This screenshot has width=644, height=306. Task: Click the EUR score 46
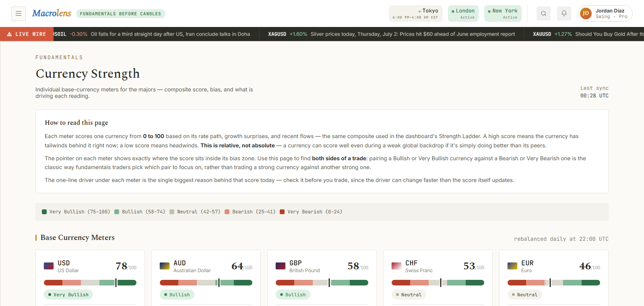585,266
